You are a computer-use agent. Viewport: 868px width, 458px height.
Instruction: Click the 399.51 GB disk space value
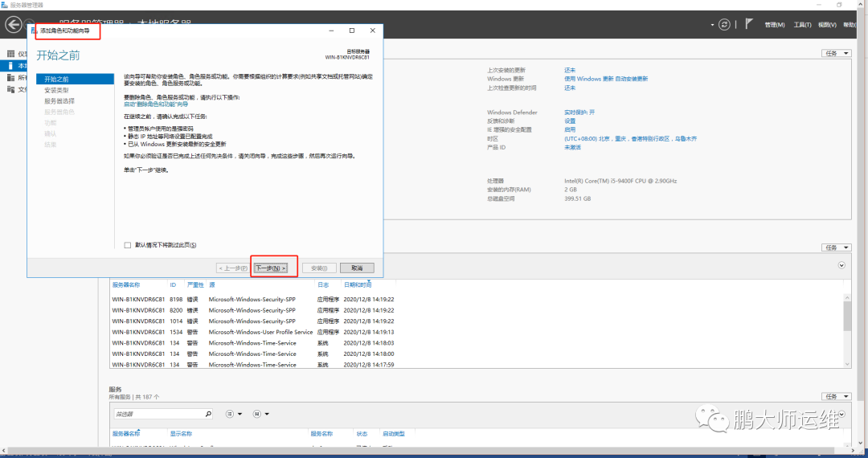click(577, 198)
